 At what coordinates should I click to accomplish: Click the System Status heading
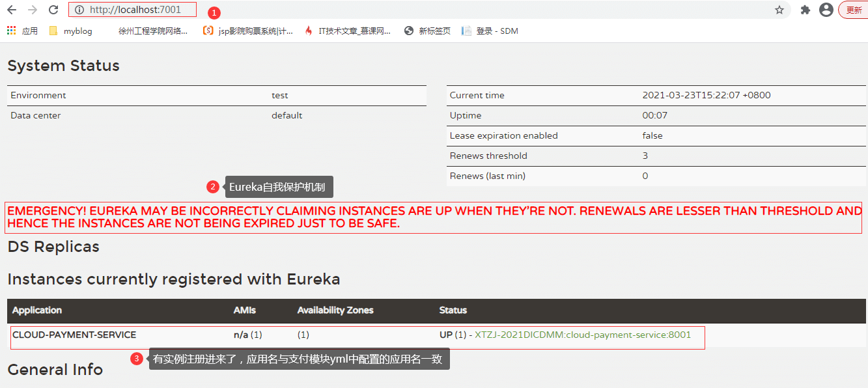tap(64, 66)
